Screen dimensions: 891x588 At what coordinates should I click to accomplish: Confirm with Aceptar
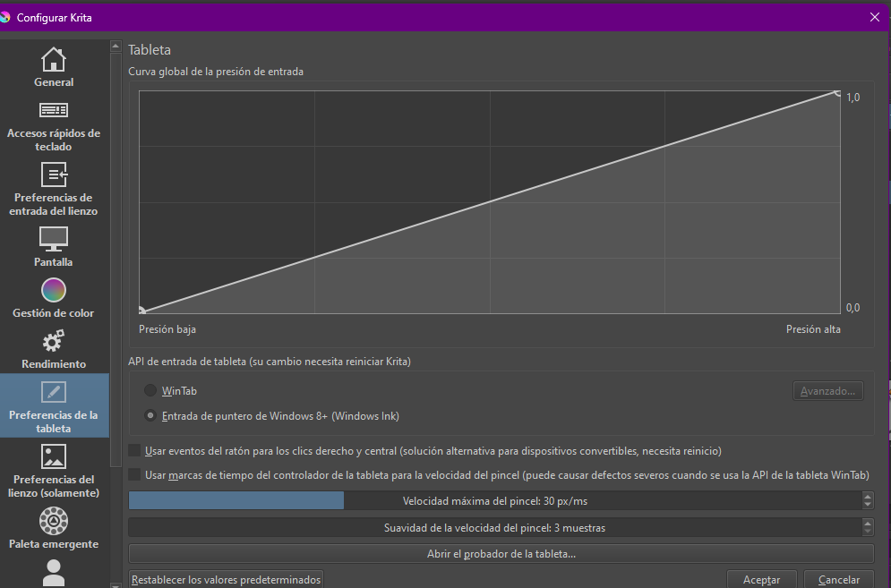pos(761,579)
